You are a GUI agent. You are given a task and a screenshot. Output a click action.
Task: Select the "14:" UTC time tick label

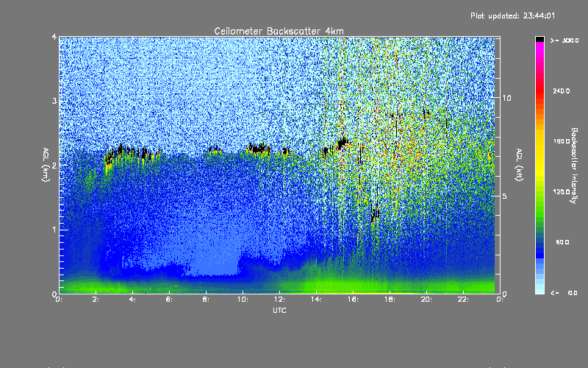click(x=316, y=300)
